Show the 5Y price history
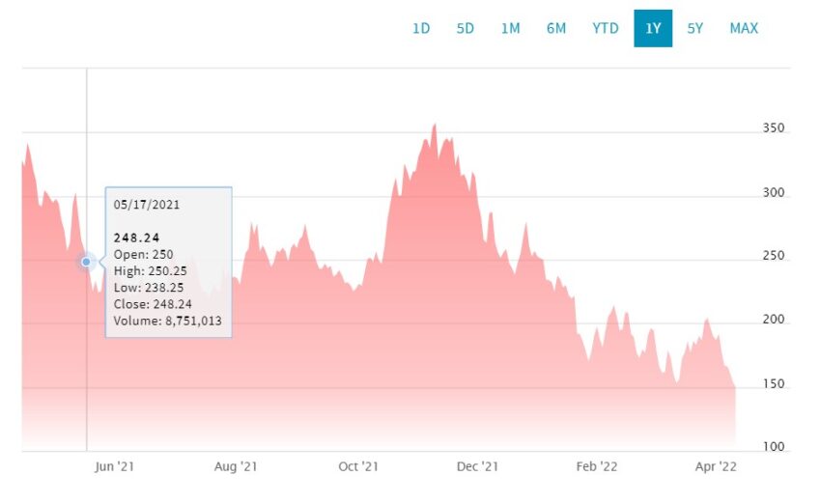Screen dimensions: 821x504 point(694,28)
